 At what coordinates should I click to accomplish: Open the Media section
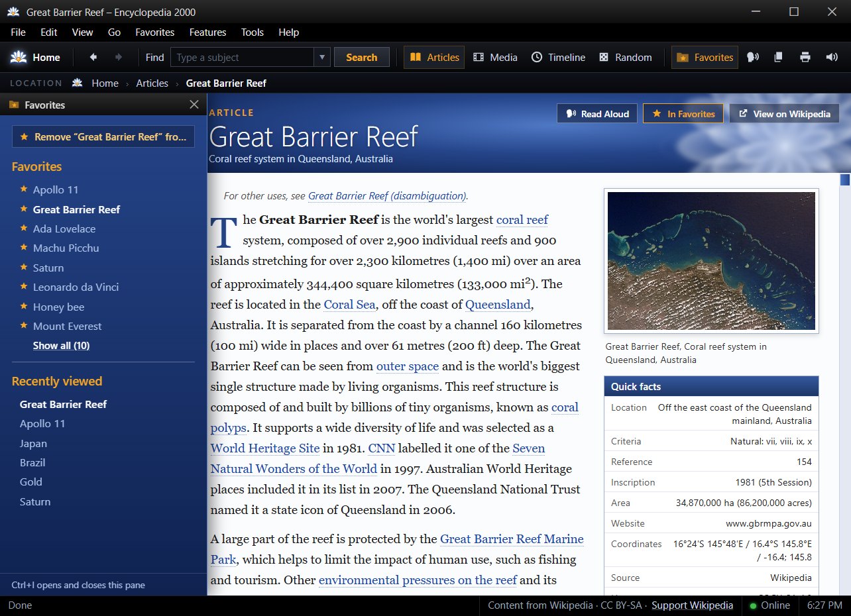tap(495, 58)
